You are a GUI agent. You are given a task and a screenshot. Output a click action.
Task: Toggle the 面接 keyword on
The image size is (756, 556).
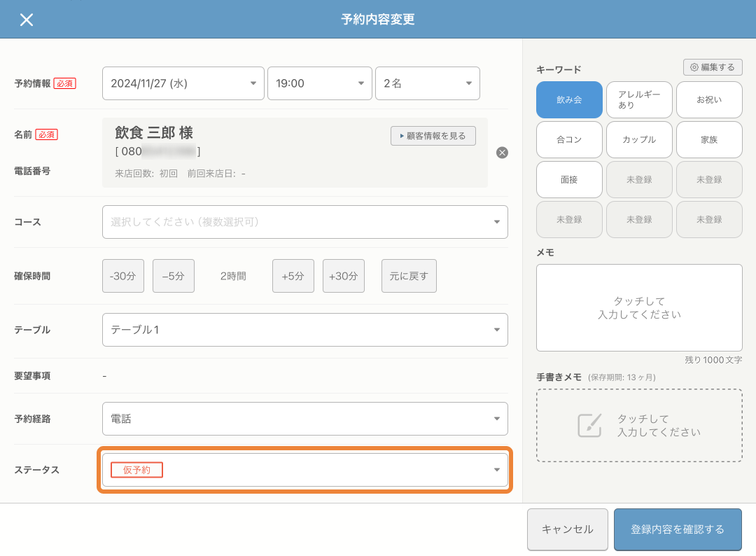569,179
